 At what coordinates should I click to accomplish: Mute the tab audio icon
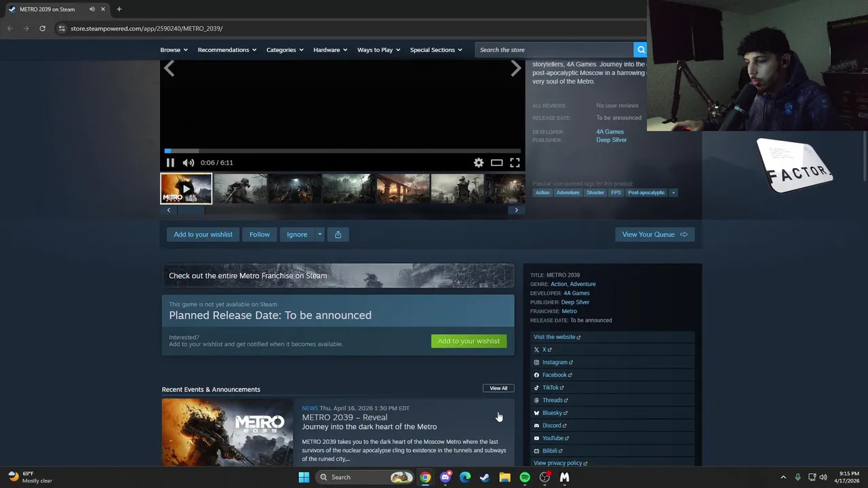tap(92, 9)
